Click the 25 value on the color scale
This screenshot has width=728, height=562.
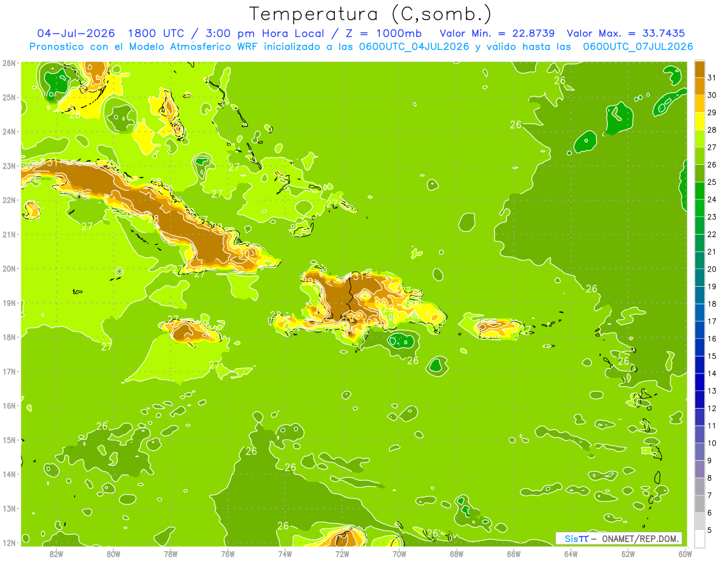712,182
